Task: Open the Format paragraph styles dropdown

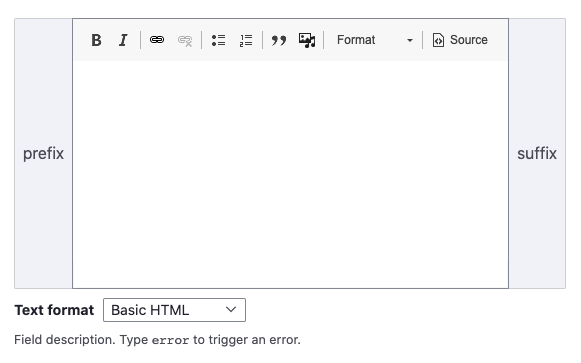Action: (x=374, y=40)
